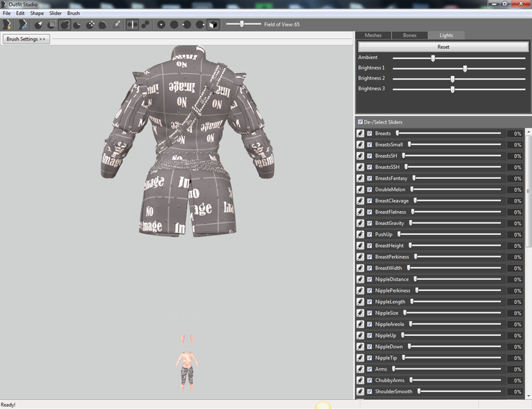Switch to front view icon

[x=161, y=24]
